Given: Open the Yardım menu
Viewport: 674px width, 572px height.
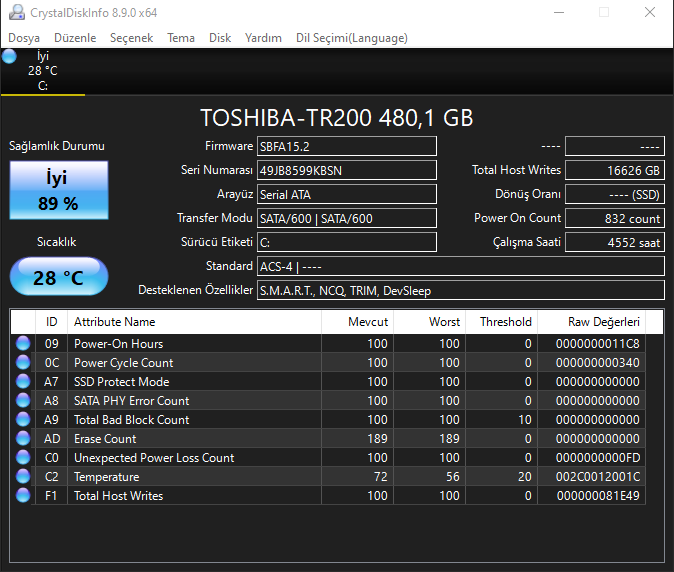Looking at the screenshot, I should pos(263,38).
